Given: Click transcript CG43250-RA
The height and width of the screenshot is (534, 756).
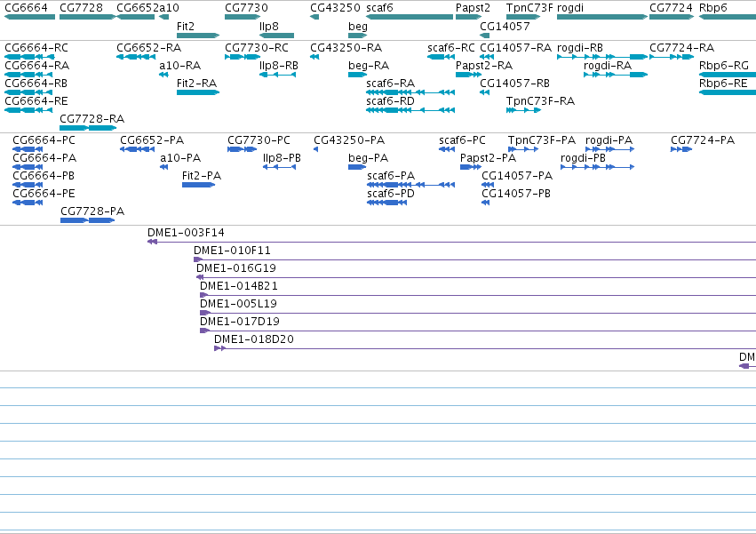Looking at the screenshot, I should [346, 48].
